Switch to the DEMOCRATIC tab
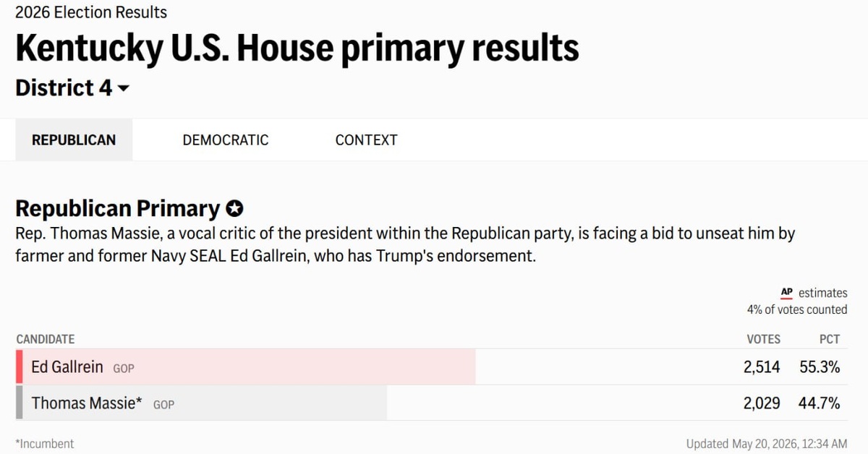The width and height of the screenshot is (868, 454). pyautogui.click(x=225, y=140)
